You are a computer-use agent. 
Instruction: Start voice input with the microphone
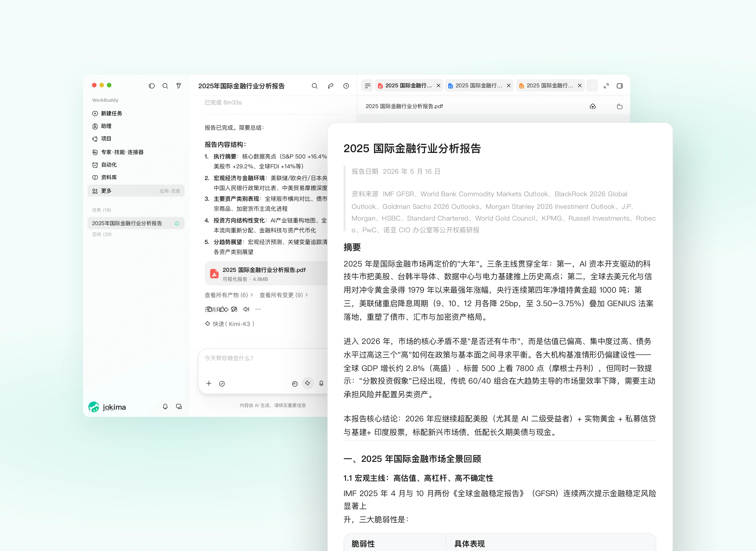pos(321,384)
